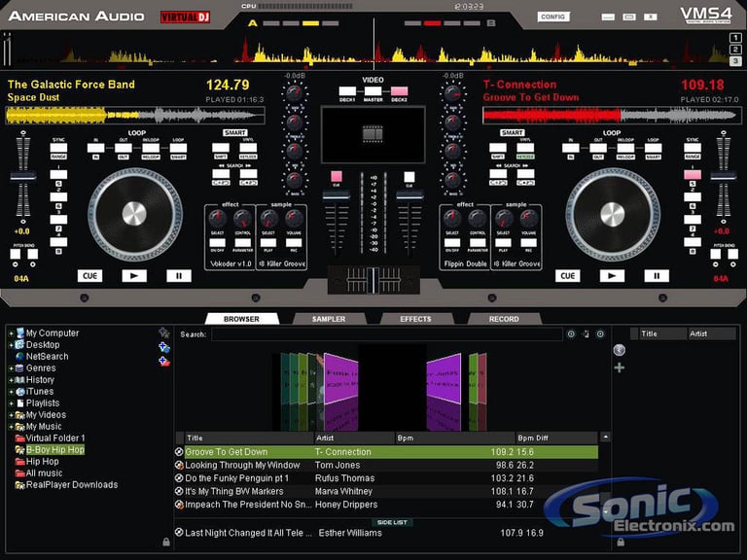The image size is (747, 560).
Task: Click the loop OUT button on the left deck
Action: [x=124, y=148]
